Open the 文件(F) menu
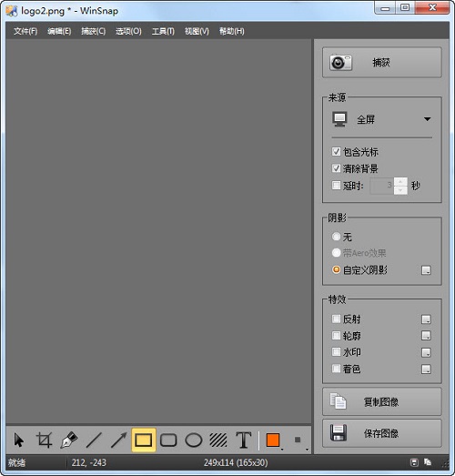The image size is (455, 476). [x=25, y=31]
